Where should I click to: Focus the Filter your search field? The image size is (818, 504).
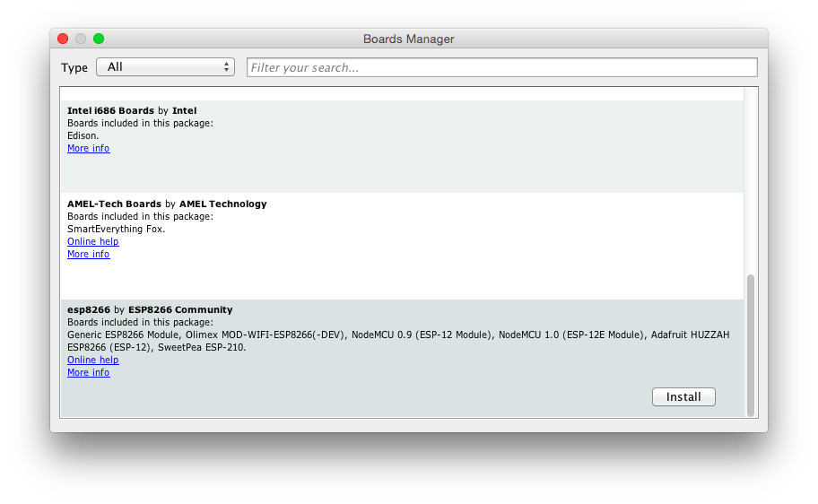501,67
